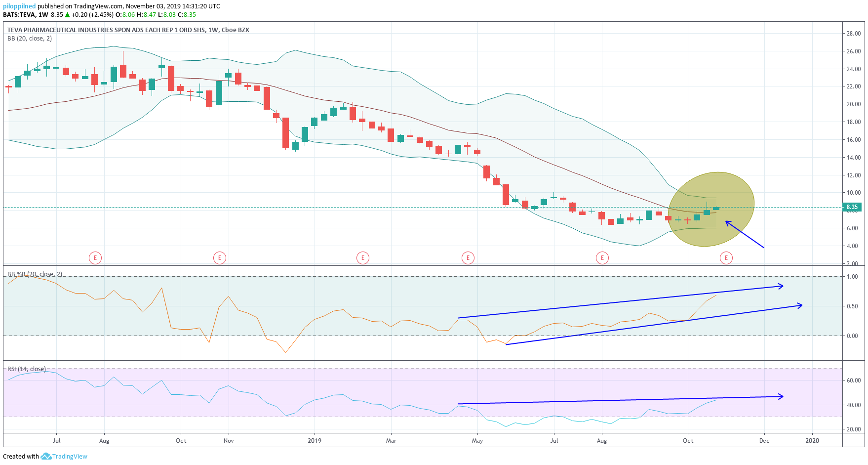Image resolution: width=868 pixels, height=465 pixels.
Task: Click the upper blue trendline in %B pane
Action: pos(621,302)
